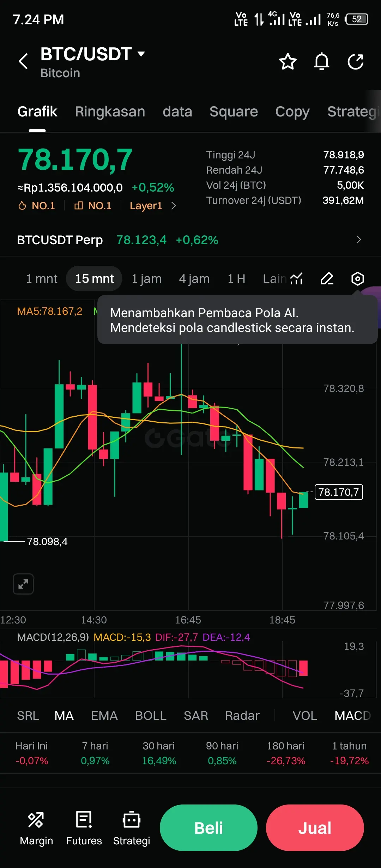
Task: Open Strategi bot icon at bottom
Action: pos(132,828)
